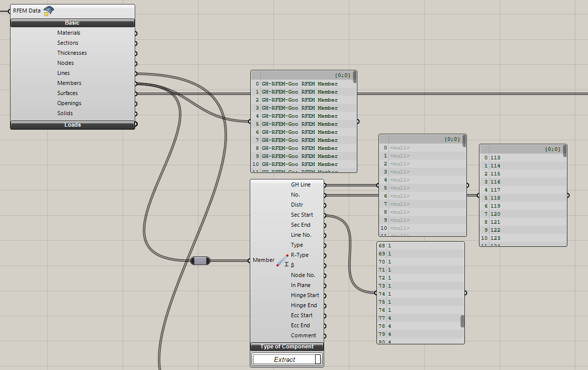Click the Line No. output label
Viewport: 588px width, 370px height.
point(301,235)
